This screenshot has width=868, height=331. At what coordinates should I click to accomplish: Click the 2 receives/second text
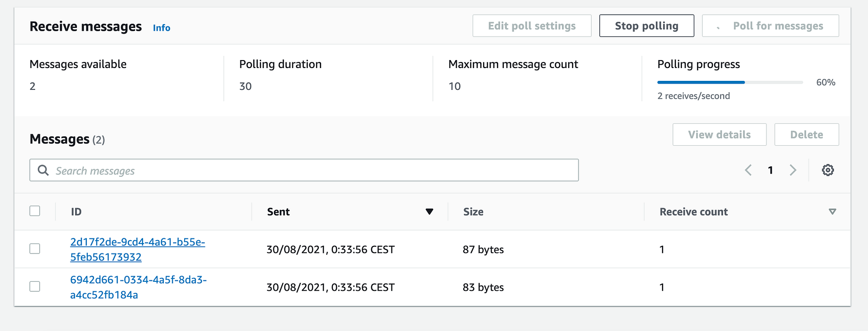694,96
